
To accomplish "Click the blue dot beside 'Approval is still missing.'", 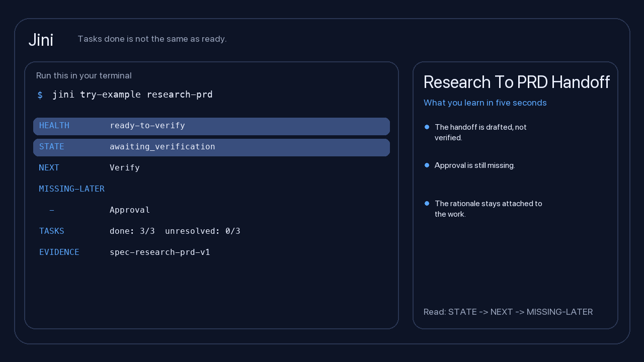I will pyautogui.click(x=427, y=165).
